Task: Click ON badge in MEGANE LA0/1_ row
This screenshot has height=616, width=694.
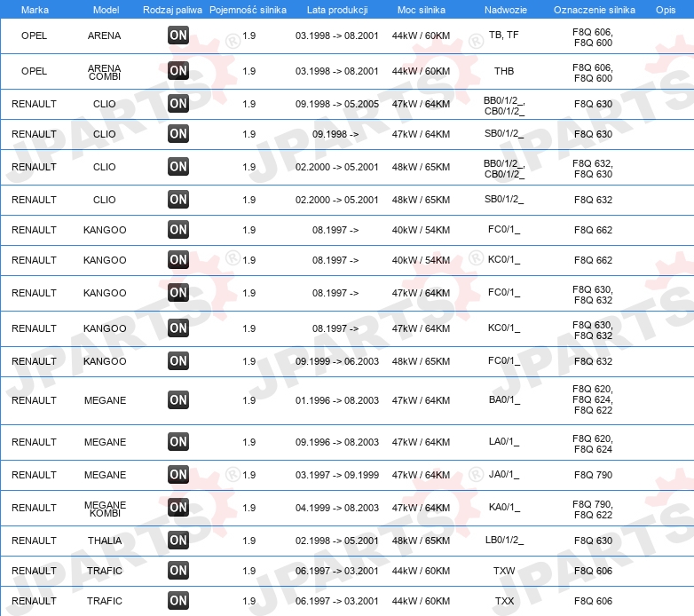Action: pos(178,442)
